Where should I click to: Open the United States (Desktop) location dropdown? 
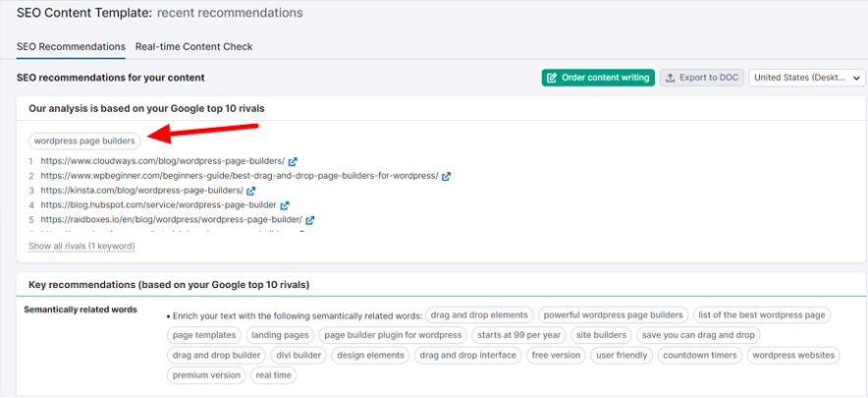[806, 78]
